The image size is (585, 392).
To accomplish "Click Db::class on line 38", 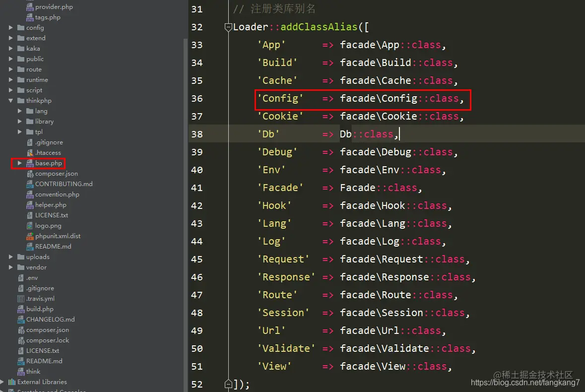I will (x=366, y=134).
